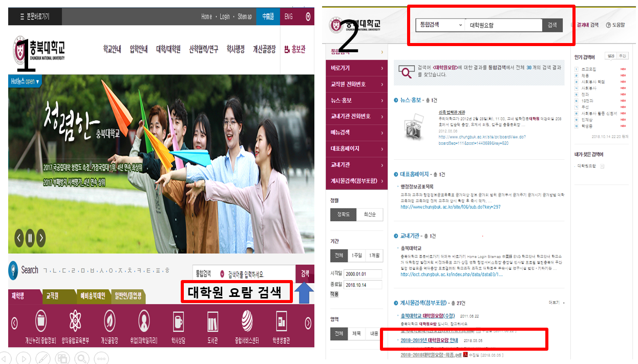Open the 종합서비스센터 globe icon
Screen dimensions: 638x364
click(247, 321)
